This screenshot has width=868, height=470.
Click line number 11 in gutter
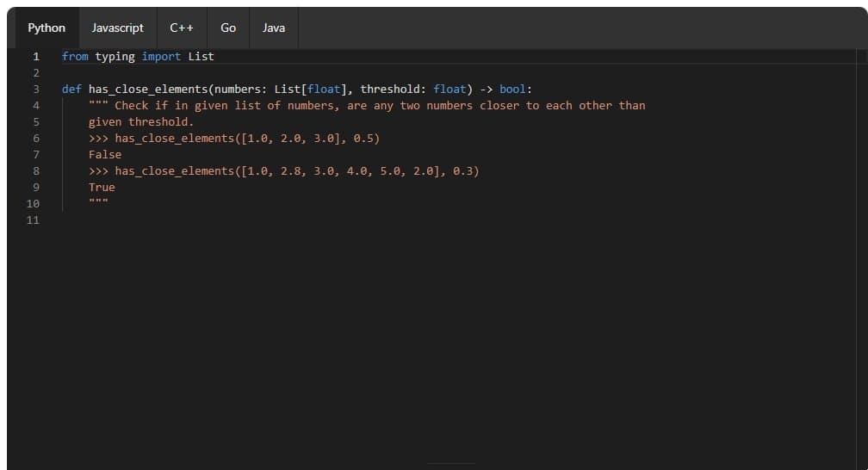point(34,220)
